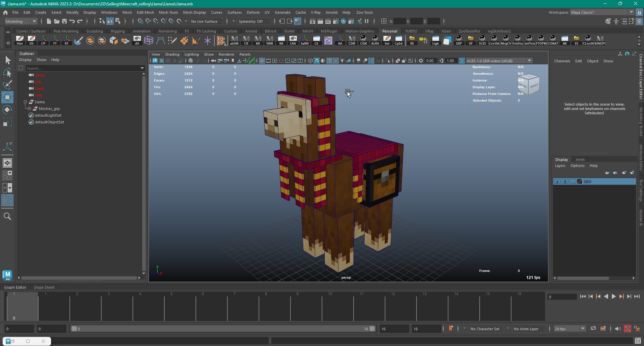Click the playback range slider bar
The height and width of the screenshot is (346, 644).
223,329
